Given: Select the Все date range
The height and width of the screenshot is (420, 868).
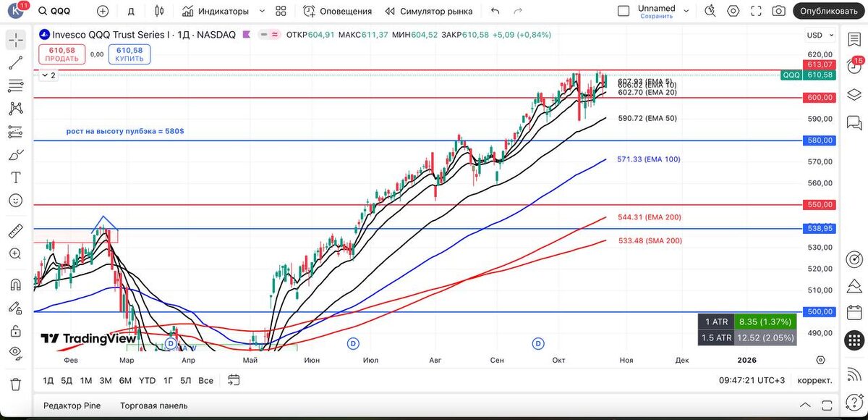Looking at the screenshot, I should click(x=206, y=380).
